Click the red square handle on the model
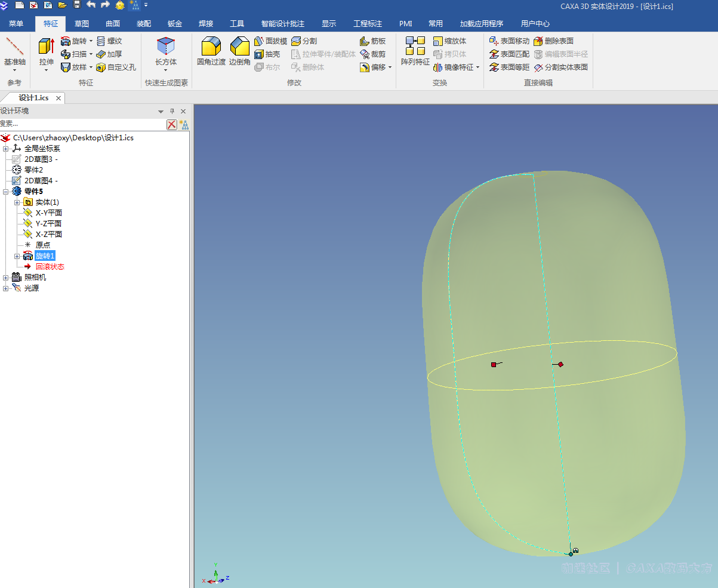This screenshot has width=718, height=588. [494, 364]
